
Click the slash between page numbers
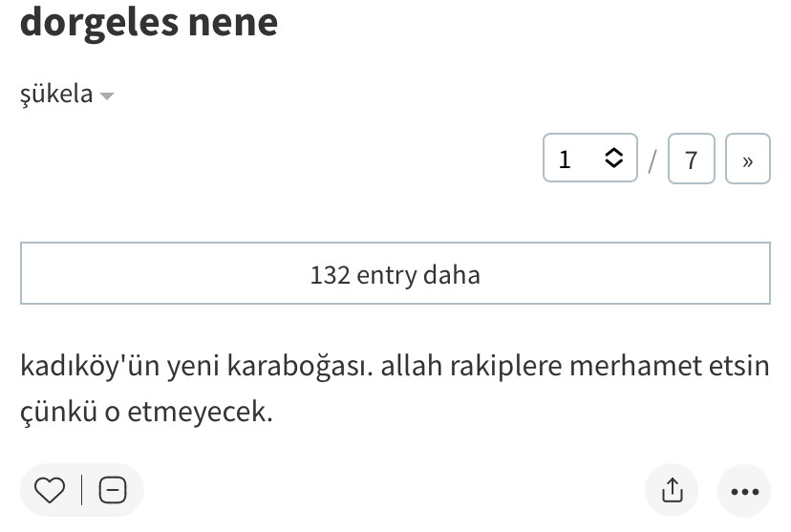(x=652, y=160)
